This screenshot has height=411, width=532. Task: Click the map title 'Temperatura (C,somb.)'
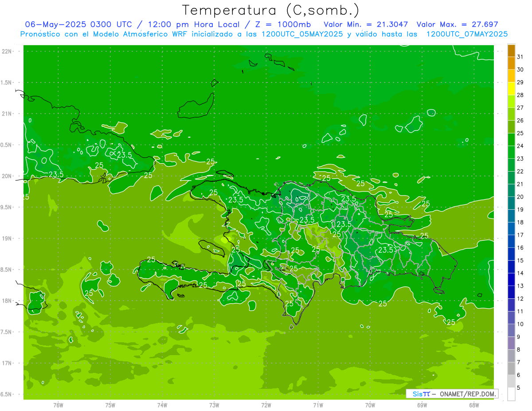(270, 10)
